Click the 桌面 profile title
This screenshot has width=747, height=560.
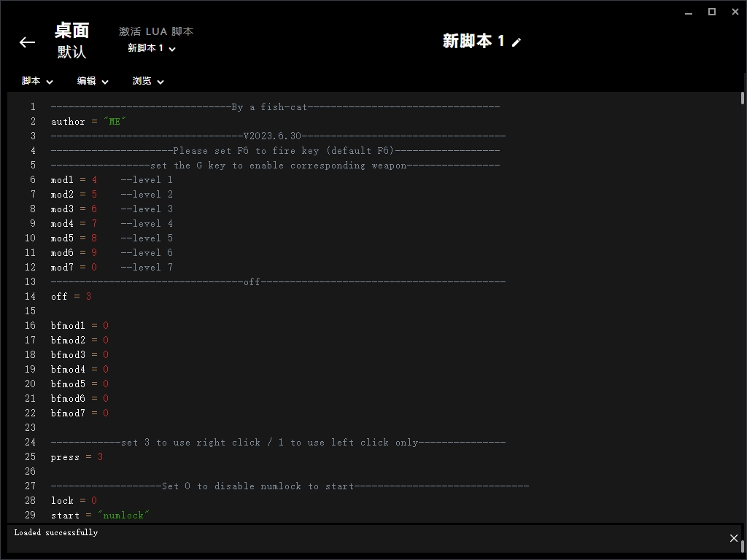pyautogui.click(x=71, y=31)
